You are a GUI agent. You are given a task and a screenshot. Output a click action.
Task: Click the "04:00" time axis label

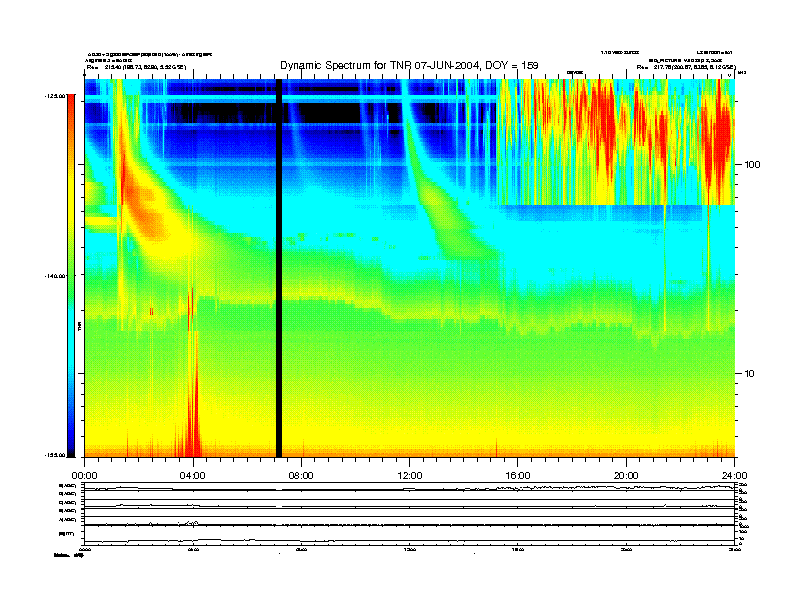click(x=192, y=476)
